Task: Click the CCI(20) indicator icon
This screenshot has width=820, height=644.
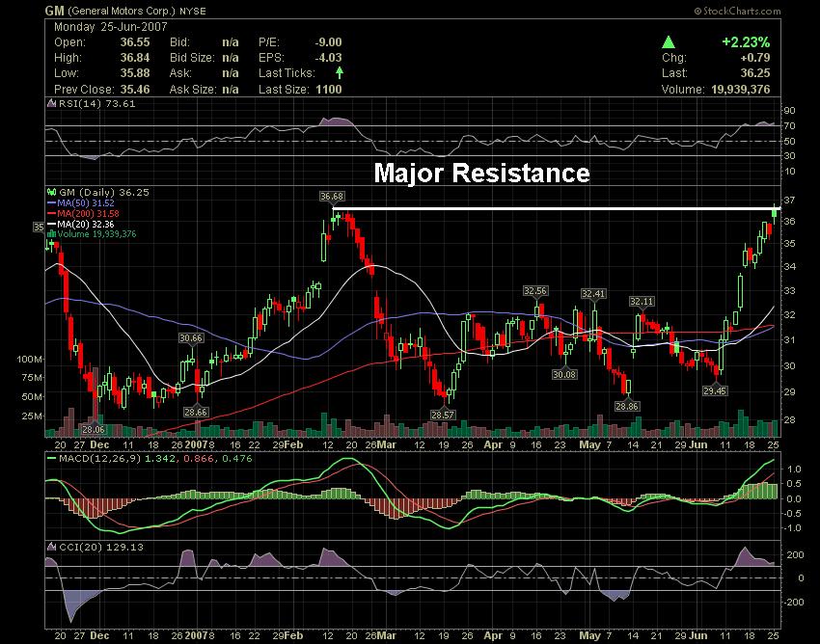Action: point(51,547)
